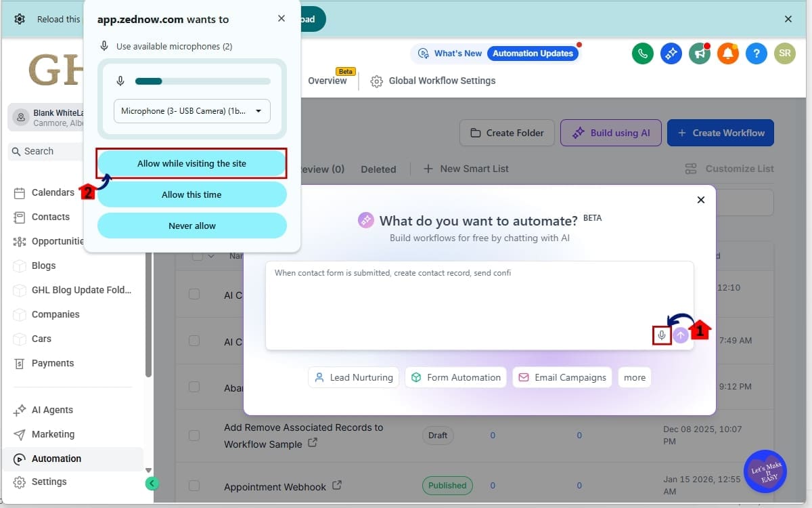Open the notifications bell icon
This screenshot has width=812, height=508.
(x=727, y=53)
